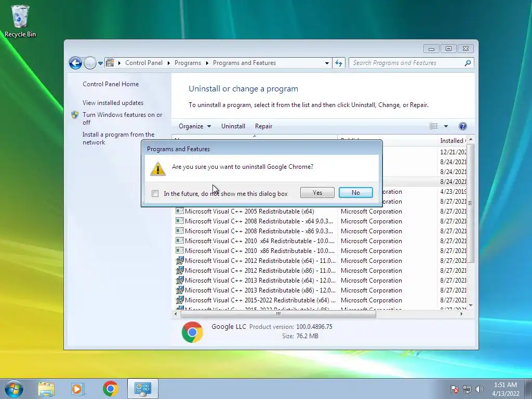
Task: Select Visual C++ 2015-2022 Redistributable (x64) row
Action: 321,300
